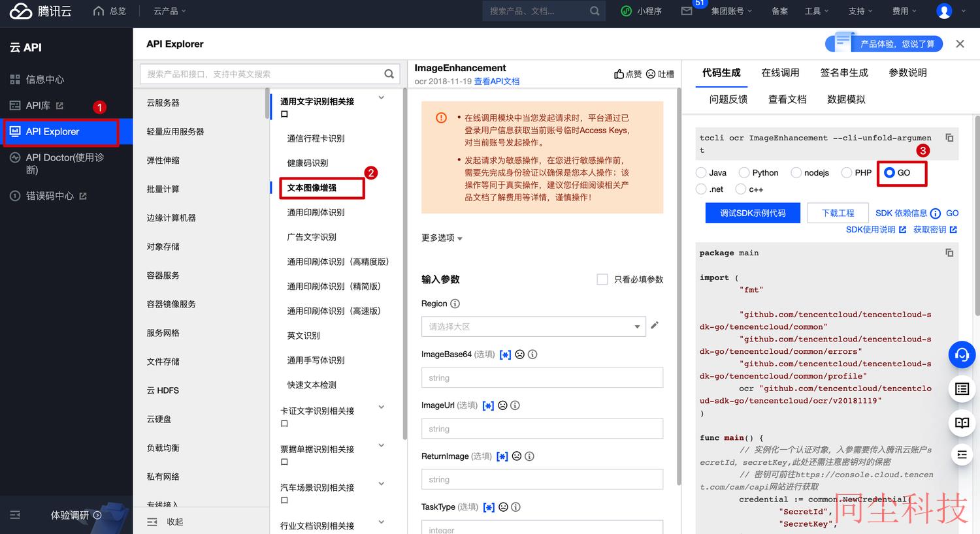Open the Region 请选择大区 dropdown
Screen dimensions: 980x534
tap(534, 326)
